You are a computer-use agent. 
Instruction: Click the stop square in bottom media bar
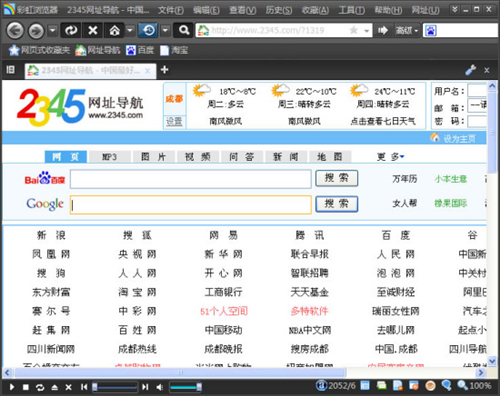[26, 387]
